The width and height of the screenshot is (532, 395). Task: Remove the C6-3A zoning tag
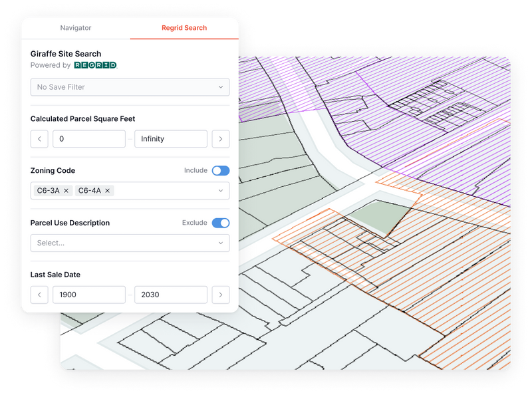66,191
